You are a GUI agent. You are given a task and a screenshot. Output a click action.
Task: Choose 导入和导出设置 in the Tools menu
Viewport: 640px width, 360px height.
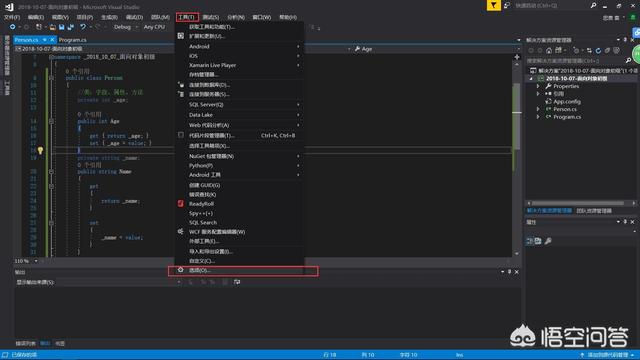tap(240, 252)
